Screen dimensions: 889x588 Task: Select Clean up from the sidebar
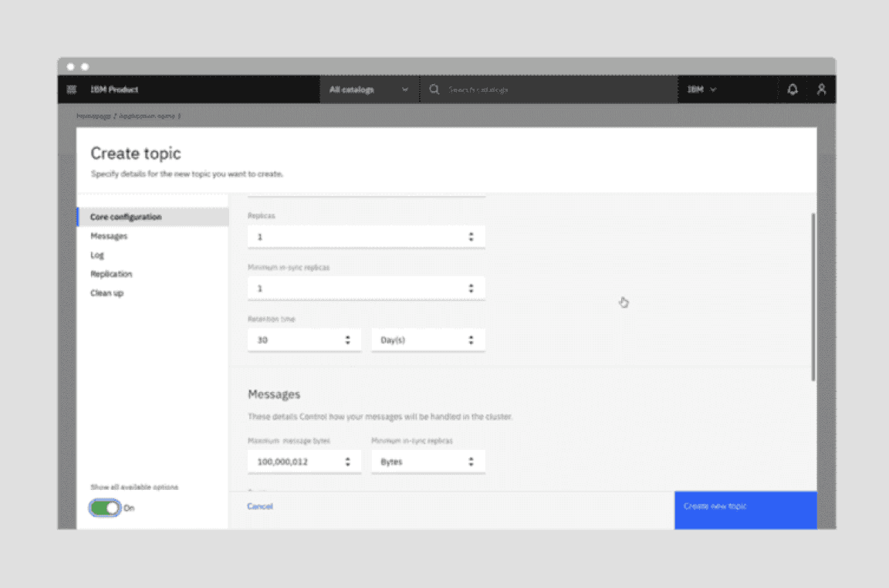tap(106, 293)
